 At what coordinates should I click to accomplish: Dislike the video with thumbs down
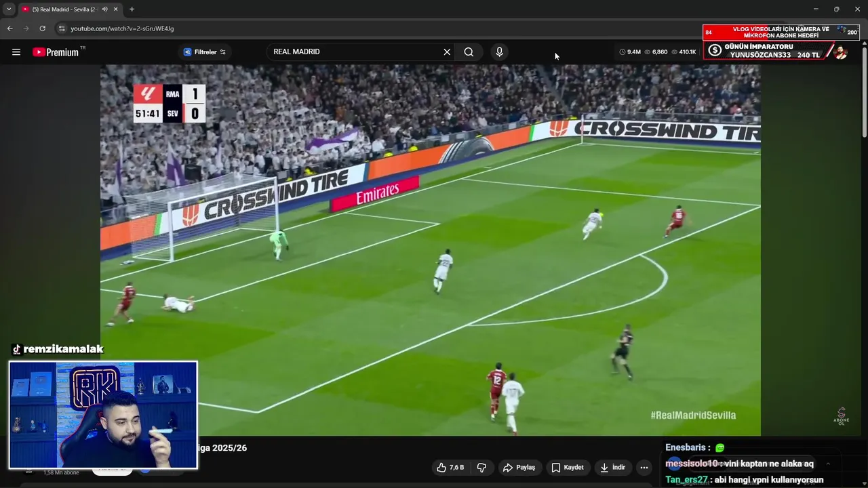pyautogui.click(x=481, y=468)
